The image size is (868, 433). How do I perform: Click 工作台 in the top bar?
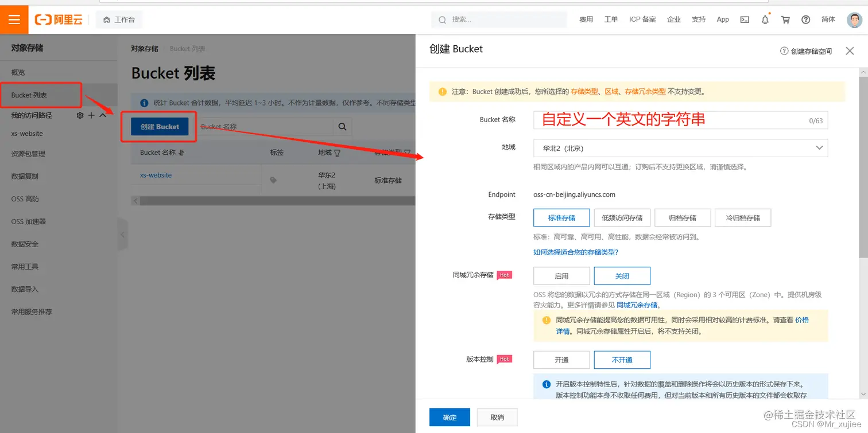(119, 19)
